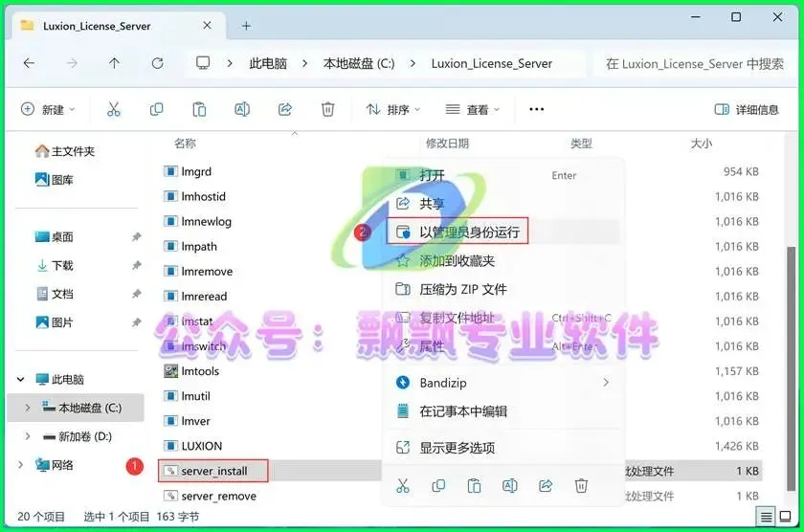Select the server_remove file
804x532 pixels.
coord(210,496)
